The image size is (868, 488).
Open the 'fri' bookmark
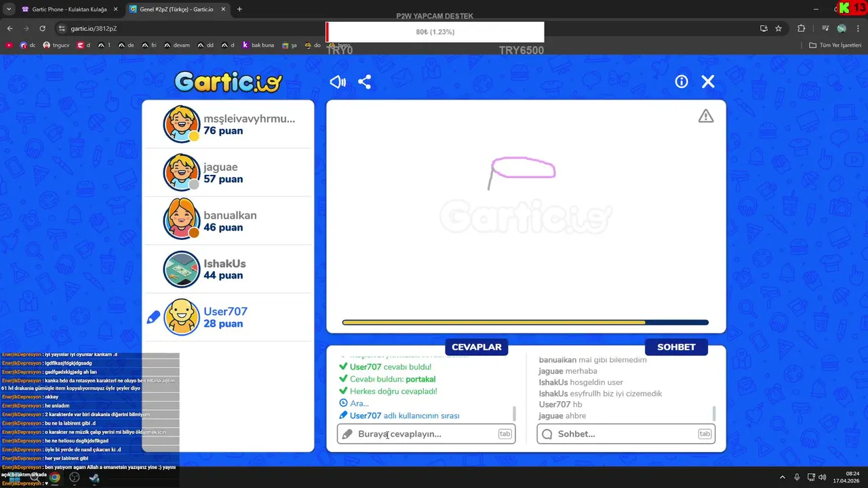point(149,45)
